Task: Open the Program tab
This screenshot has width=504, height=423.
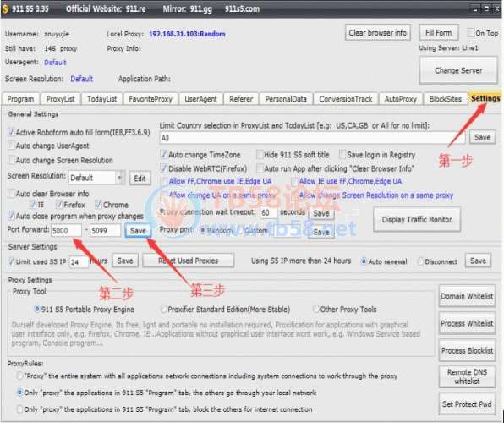Action: 20,99
